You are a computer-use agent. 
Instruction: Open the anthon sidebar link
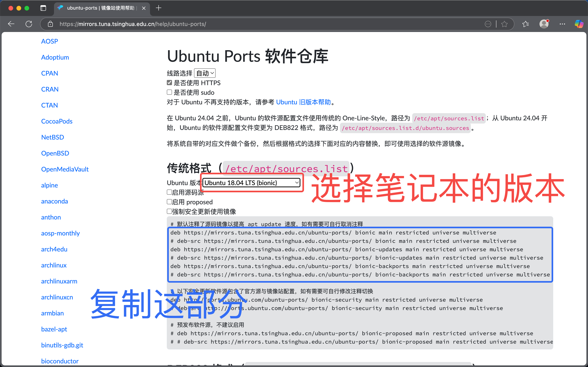pos(51,217)
